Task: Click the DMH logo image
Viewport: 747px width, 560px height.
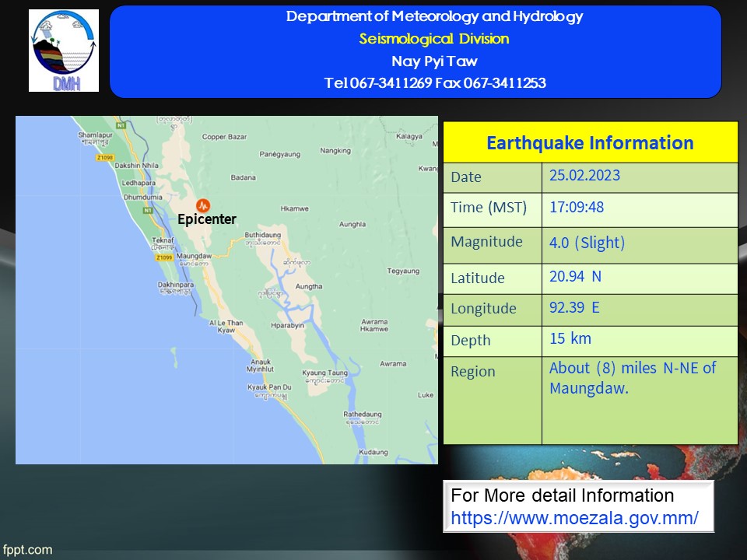Action: [x=64, y=51]
